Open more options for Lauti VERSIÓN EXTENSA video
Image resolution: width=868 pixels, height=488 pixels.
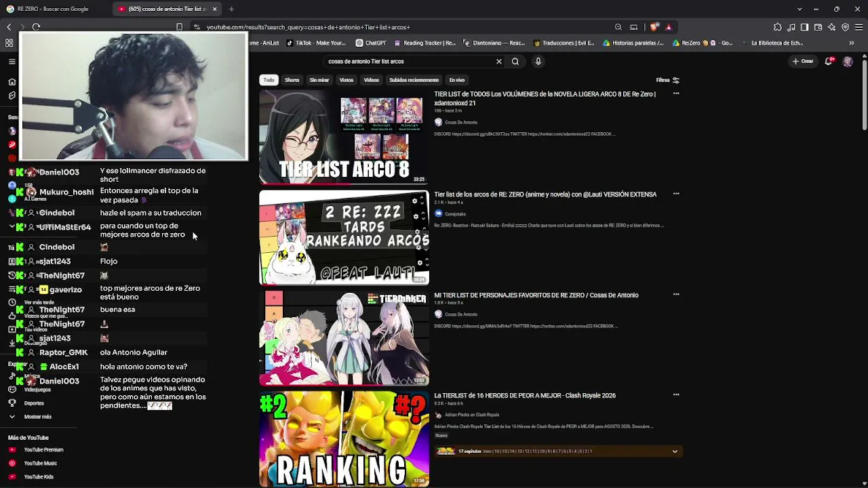pos(676,194)
